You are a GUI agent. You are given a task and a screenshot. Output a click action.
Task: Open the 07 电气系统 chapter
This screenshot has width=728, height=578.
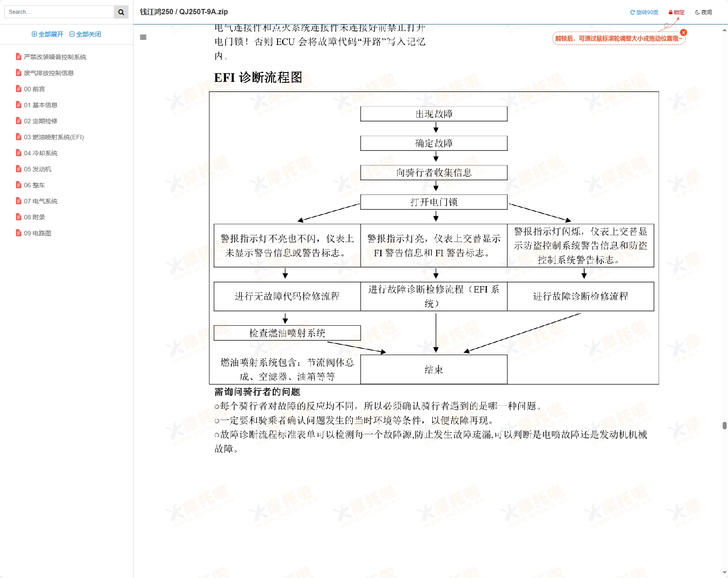[x=40, y=201]
